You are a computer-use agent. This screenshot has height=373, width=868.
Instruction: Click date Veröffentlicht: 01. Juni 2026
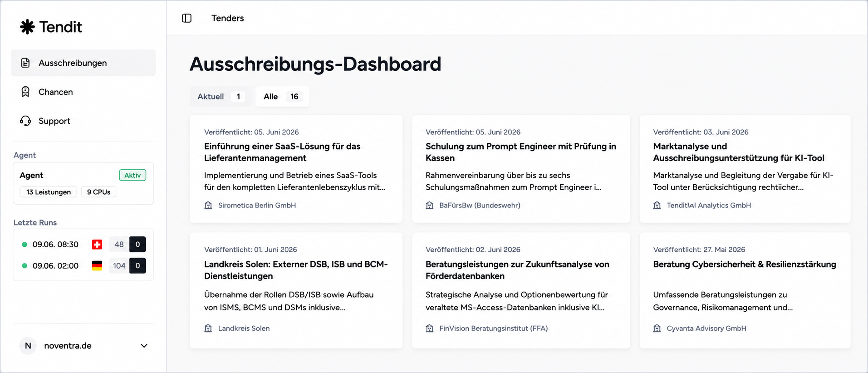click(250, 250)
